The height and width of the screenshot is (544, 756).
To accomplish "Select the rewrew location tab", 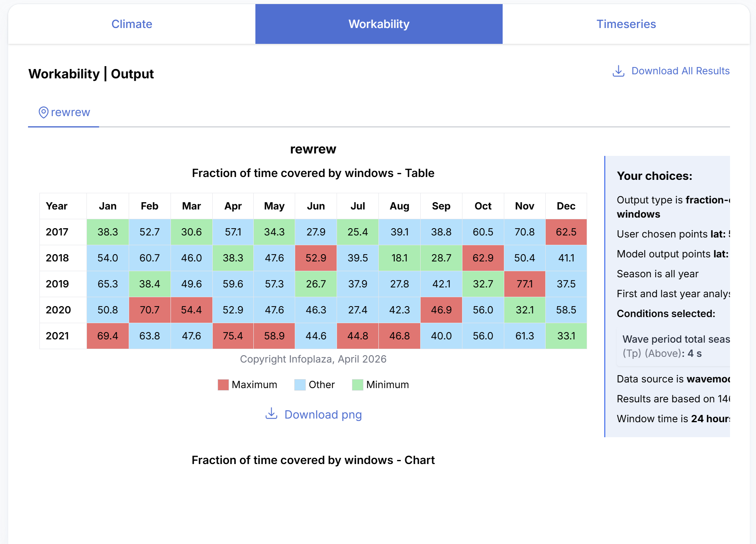I will (64, 112).
